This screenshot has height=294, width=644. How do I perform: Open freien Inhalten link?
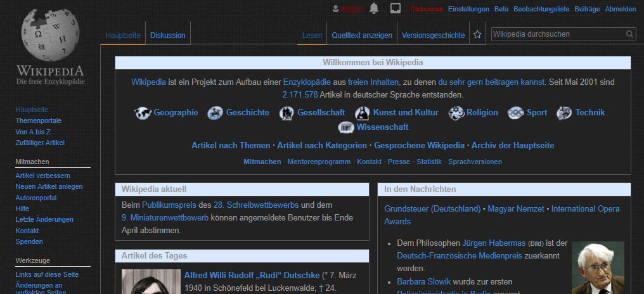(x=373, y=82)
